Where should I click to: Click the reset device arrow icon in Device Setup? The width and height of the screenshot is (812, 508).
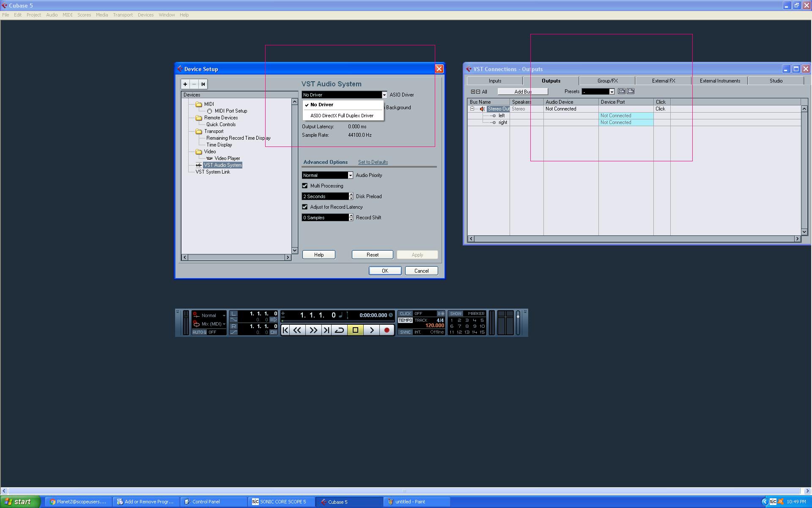click(203, 84)
